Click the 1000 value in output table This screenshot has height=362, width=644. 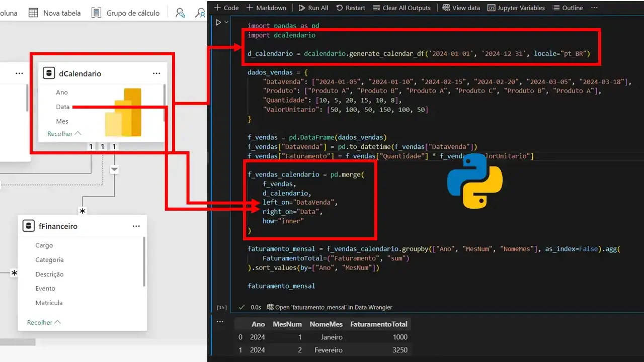tap(400, 337)
